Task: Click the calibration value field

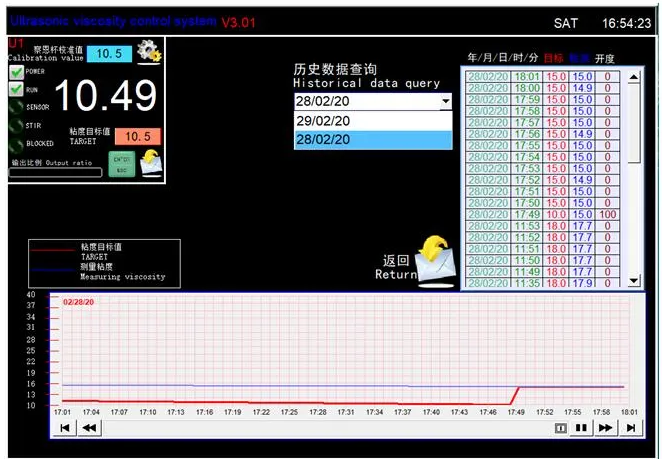Action: 109,54
